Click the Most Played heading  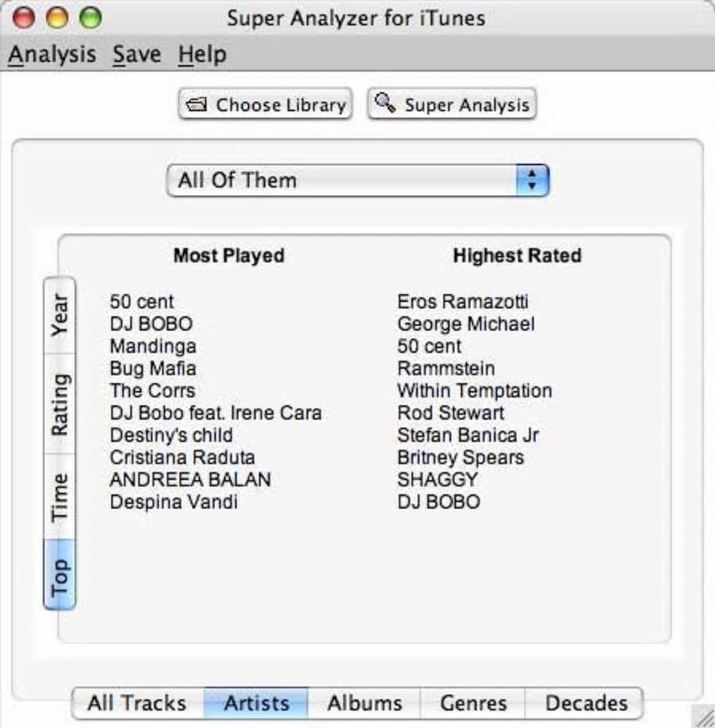(229, 256)
